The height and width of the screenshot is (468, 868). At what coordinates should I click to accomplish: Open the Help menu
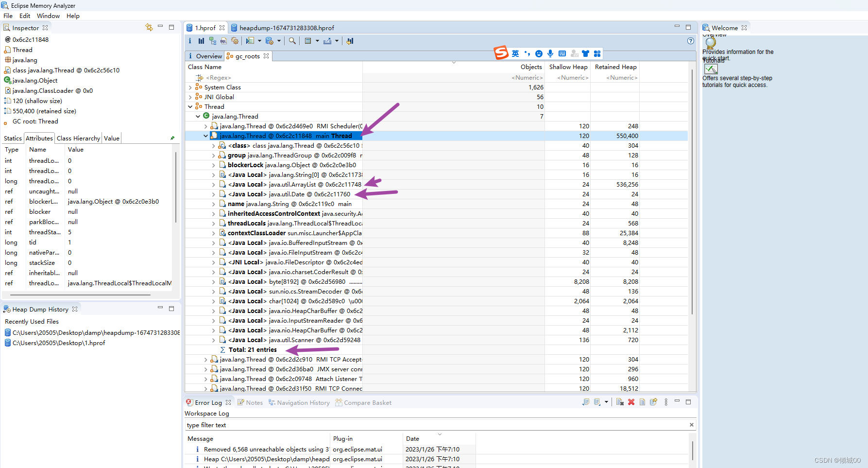tap(73, 16)
